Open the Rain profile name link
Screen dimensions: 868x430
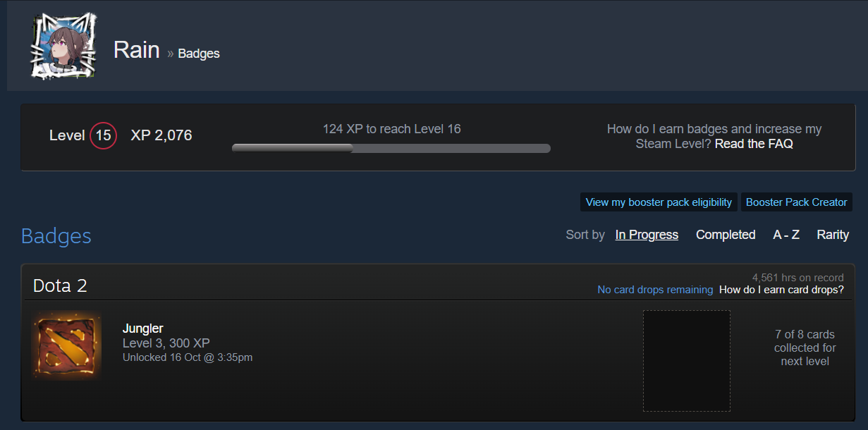(x=137, y=49)
